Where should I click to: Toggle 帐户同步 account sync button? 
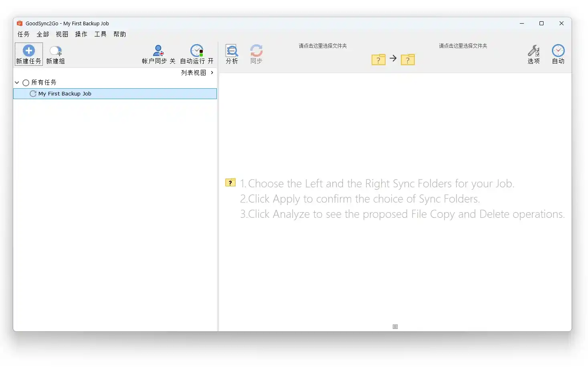coord(159,54)
